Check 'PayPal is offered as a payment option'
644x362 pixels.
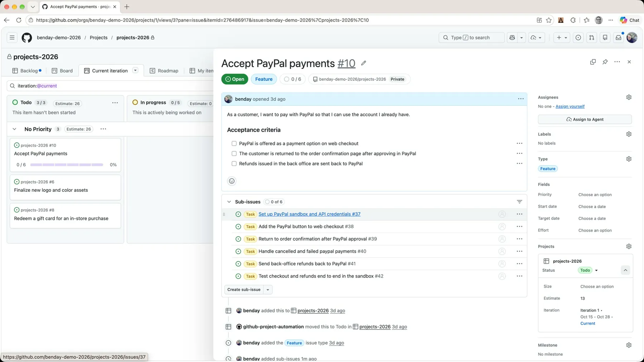234,143
